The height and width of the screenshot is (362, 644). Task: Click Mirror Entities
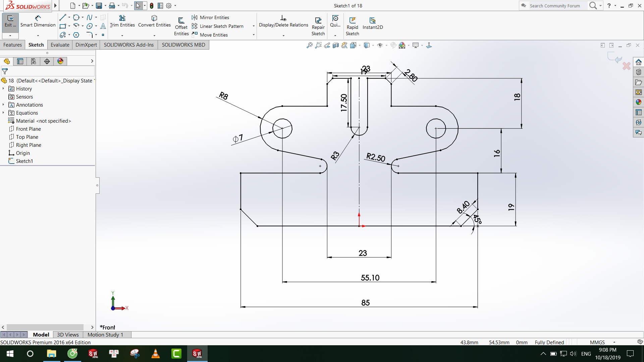[x=210, y=17]
